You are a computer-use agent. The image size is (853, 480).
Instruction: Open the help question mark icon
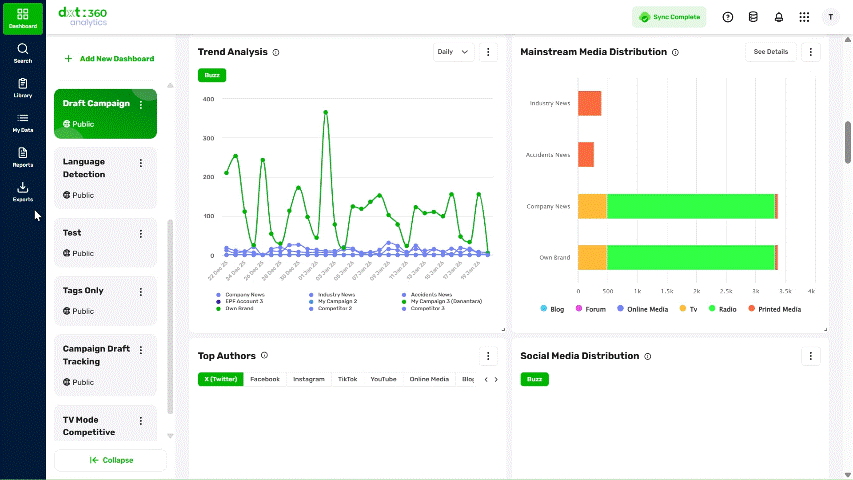[x=728, y=17]
